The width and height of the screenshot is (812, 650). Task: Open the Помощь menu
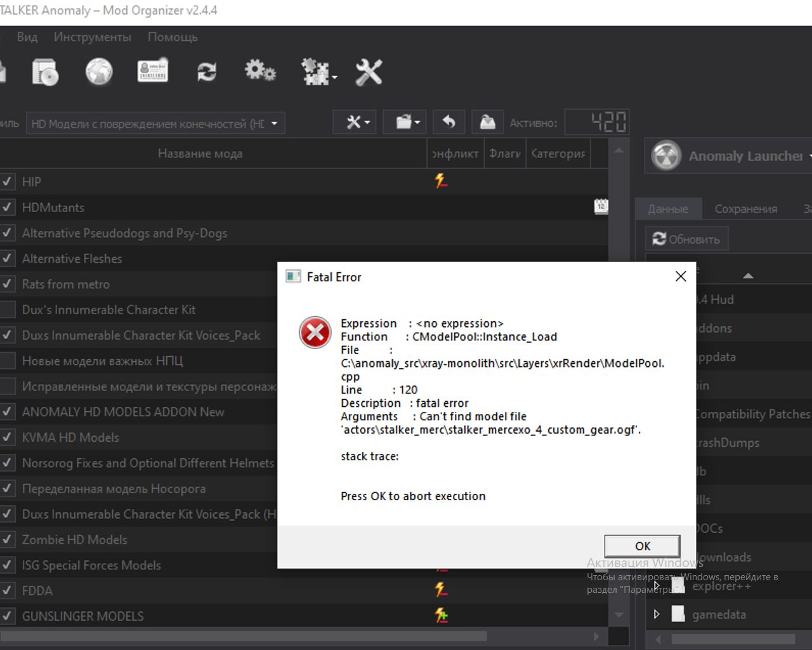173,37
